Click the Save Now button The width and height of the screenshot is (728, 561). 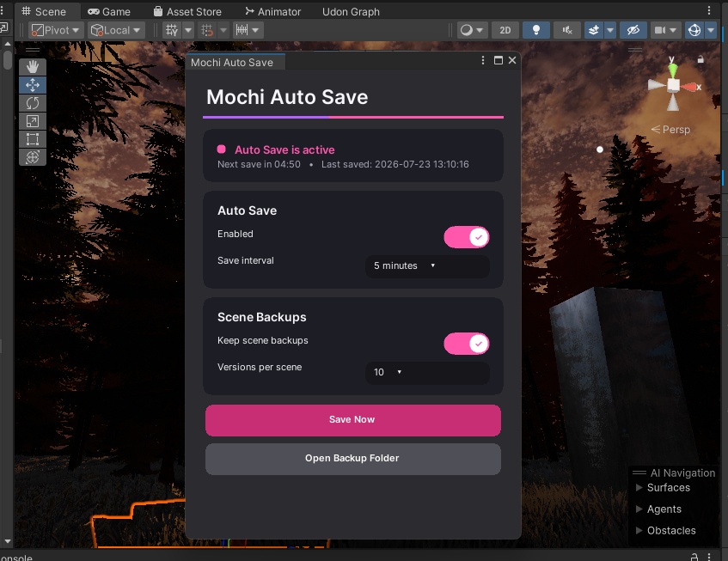coord(353,420)
